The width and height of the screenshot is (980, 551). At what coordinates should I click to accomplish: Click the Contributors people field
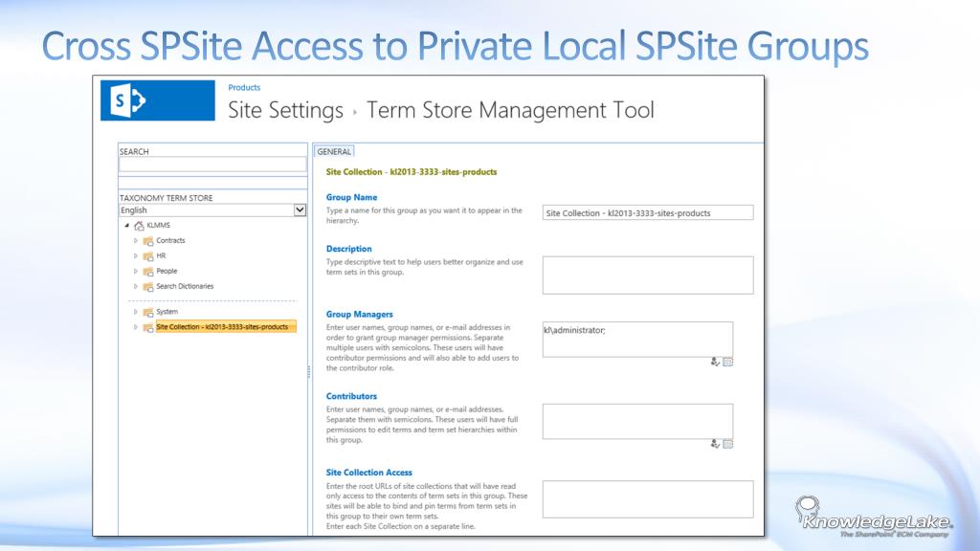coord(637,421)
